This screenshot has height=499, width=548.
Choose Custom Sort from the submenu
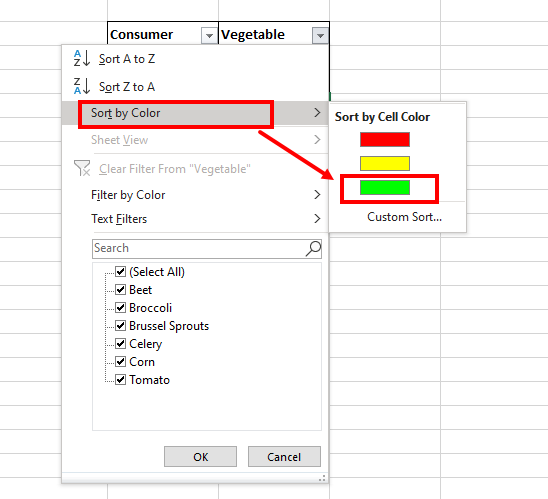(x=404, y=217)
